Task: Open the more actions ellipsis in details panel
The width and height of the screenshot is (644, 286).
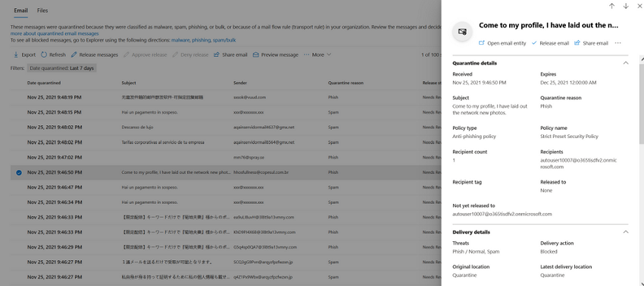Action: click(x=617, y=43)
